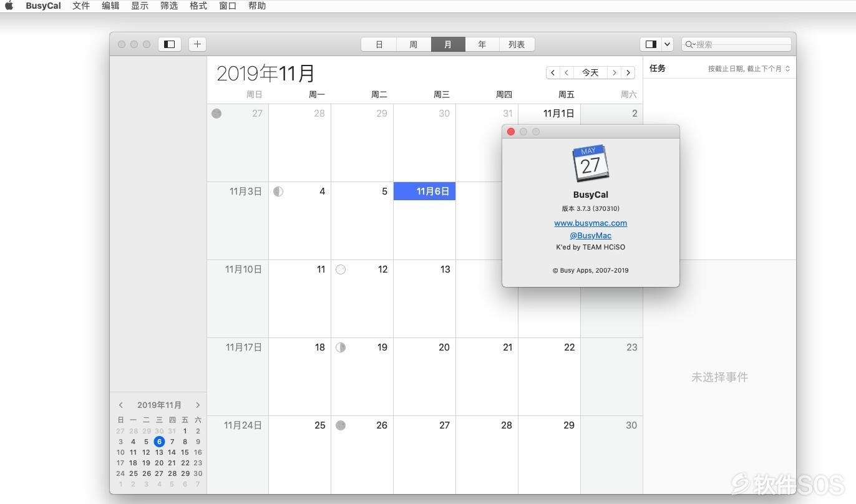Click full moon icon on 12th
This screenshot has height=504, width=856.
341,269
